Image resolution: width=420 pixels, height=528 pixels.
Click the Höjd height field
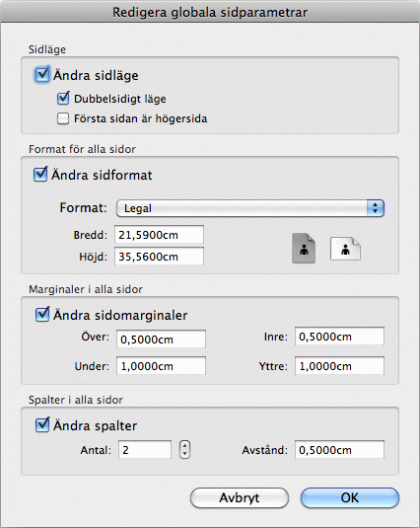tap(159, 257)
